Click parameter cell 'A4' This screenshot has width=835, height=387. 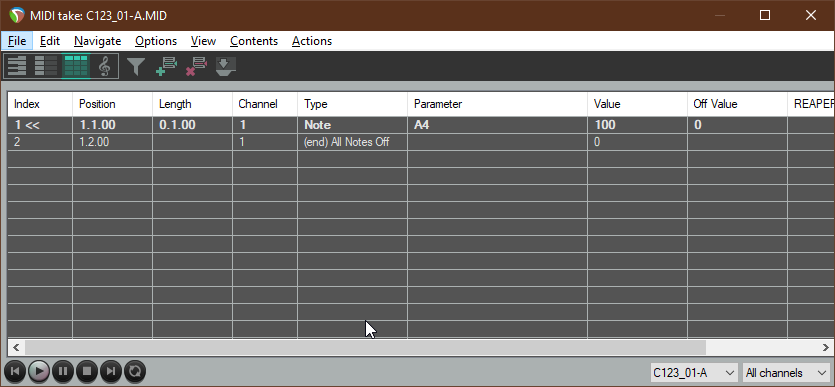497,125
